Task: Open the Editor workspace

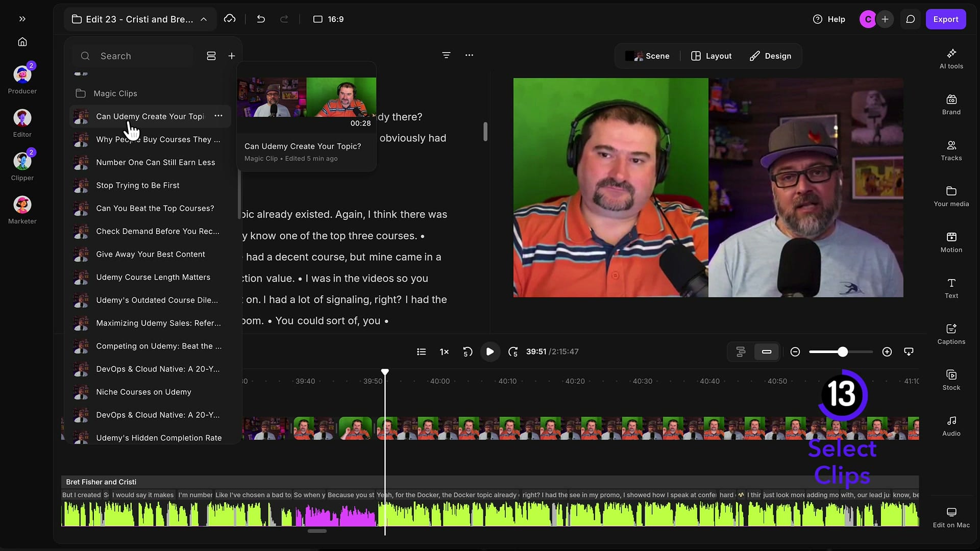Action: tap(22, 123)
